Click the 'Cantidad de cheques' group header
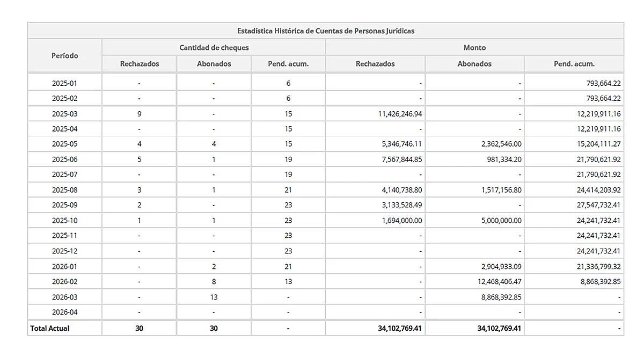Viewport: 644px width, 357px height. coord(214,47)
